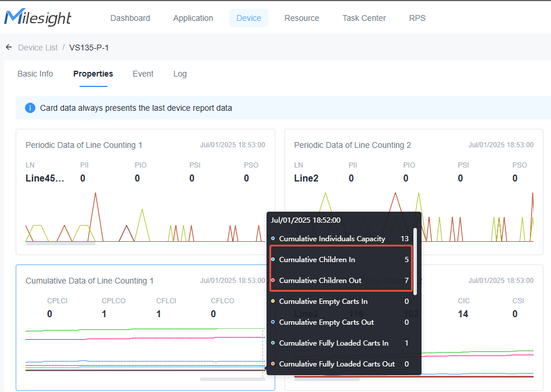Click the Milesight logo
The height and width of the screenshot is (392, 551).
[x=38, y=17]
